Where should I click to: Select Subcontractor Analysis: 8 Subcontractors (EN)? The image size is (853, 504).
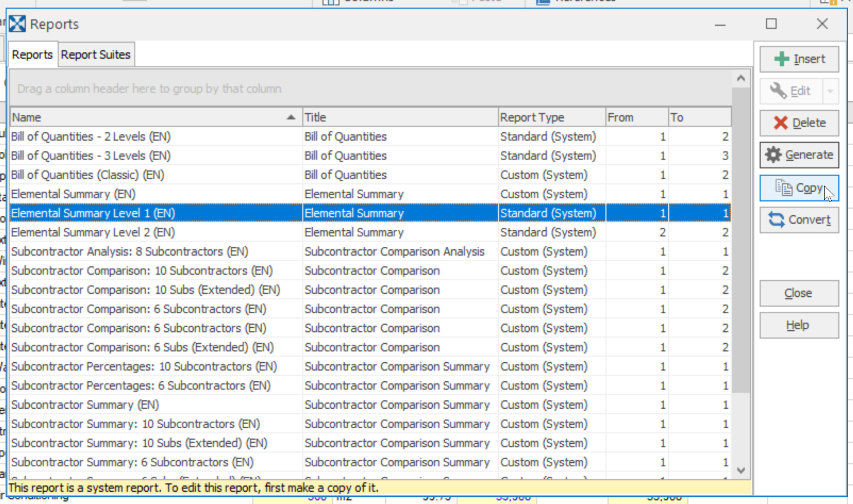point(370,252)
